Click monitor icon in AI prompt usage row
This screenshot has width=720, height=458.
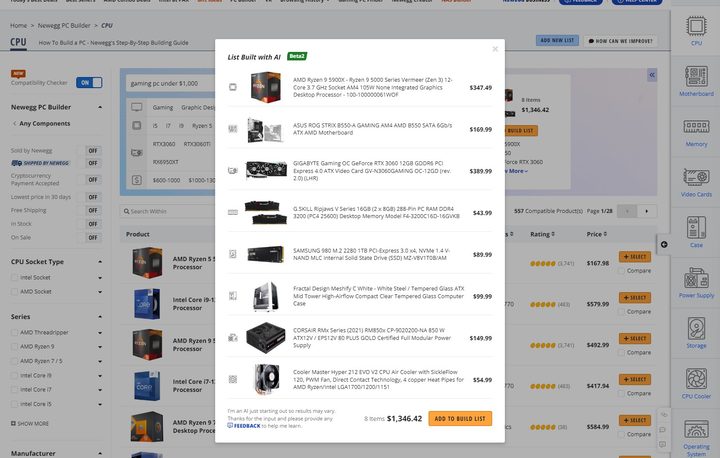click(x=136, y=107)
